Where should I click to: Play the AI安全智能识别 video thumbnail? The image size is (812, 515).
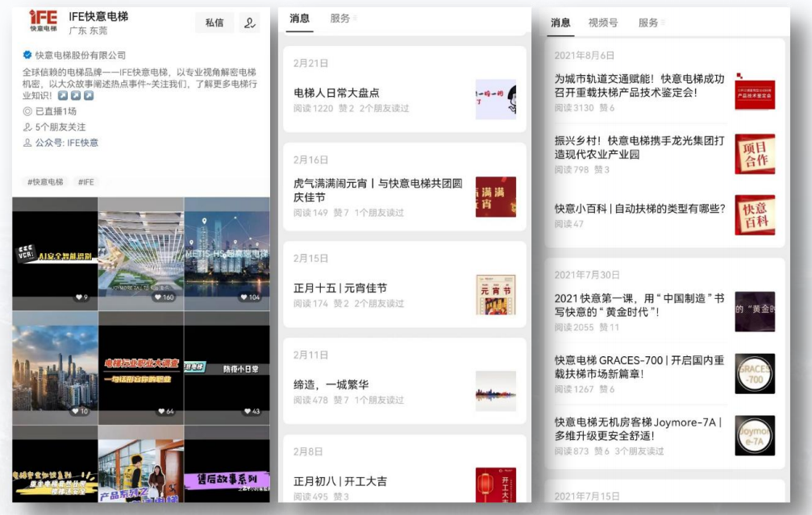tap(55, 254)
